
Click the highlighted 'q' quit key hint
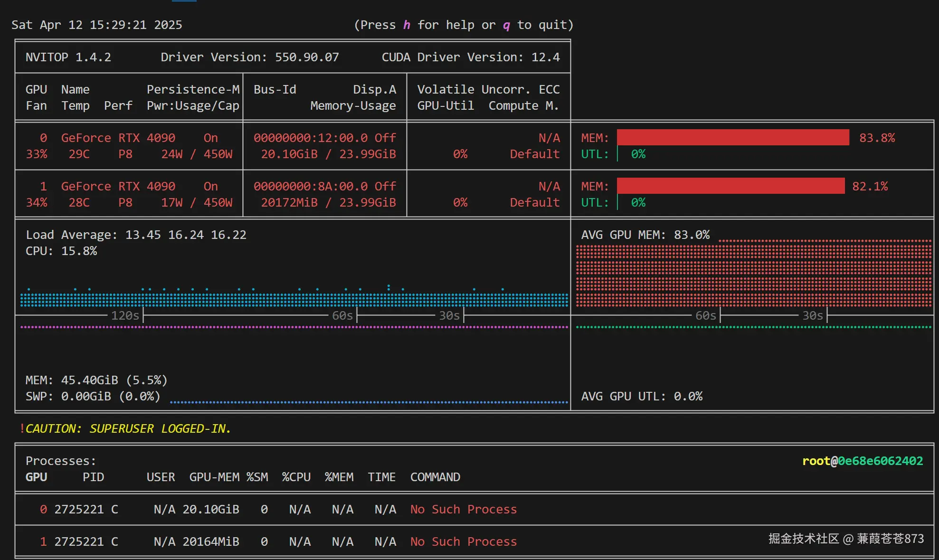506,25
